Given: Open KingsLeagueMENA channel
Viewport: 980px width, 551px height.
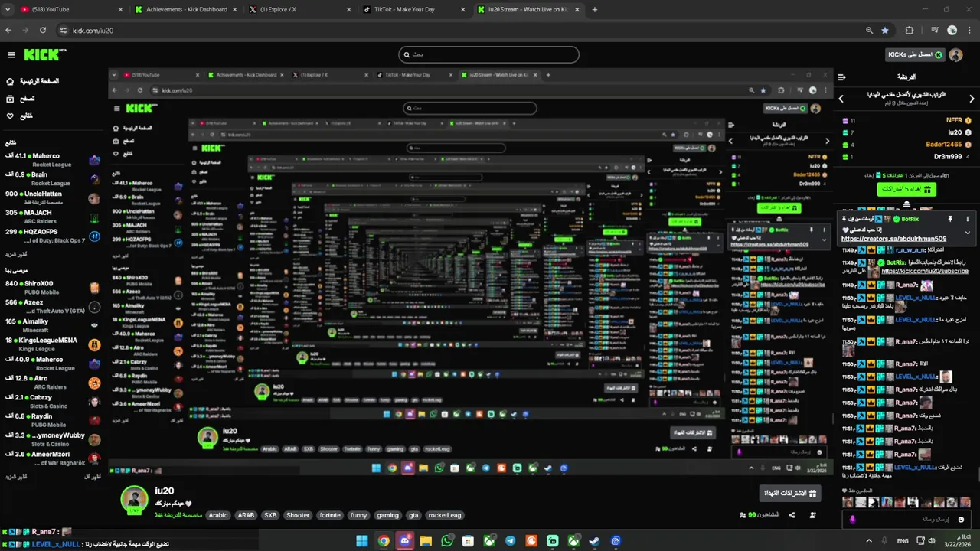Looking at the screenshot, I should (x=52, y=344).
